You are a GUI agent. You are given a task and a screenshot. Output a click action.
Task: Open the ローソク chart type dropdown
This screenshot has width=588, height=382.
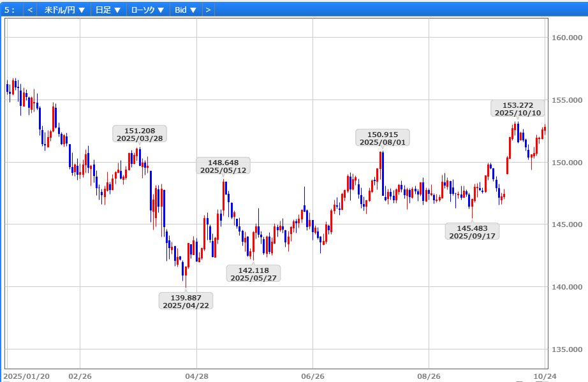coord(147,10)
